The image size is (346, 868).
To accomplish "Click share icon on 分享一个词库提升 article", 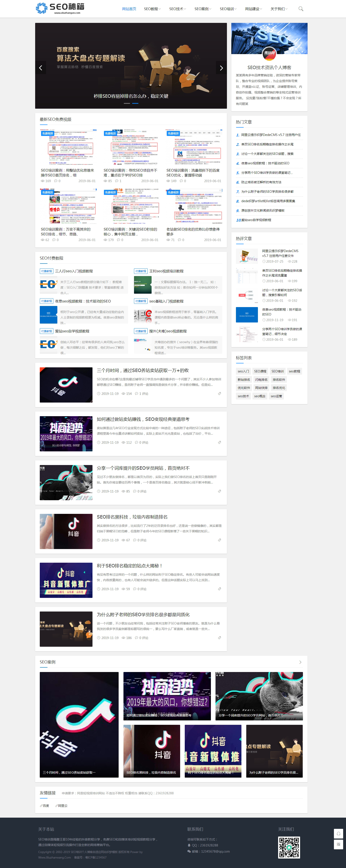I will point(219,491).
